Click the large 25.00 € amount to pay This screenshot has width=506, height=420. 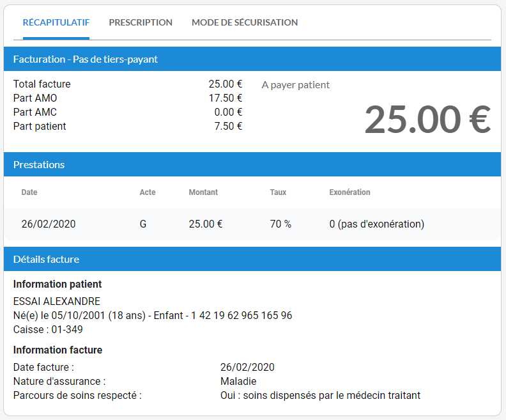tap(427, 120)
